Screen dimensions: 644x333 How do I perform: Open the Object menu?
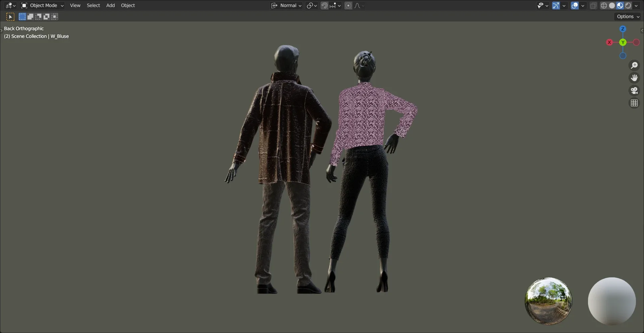(128, 5)
